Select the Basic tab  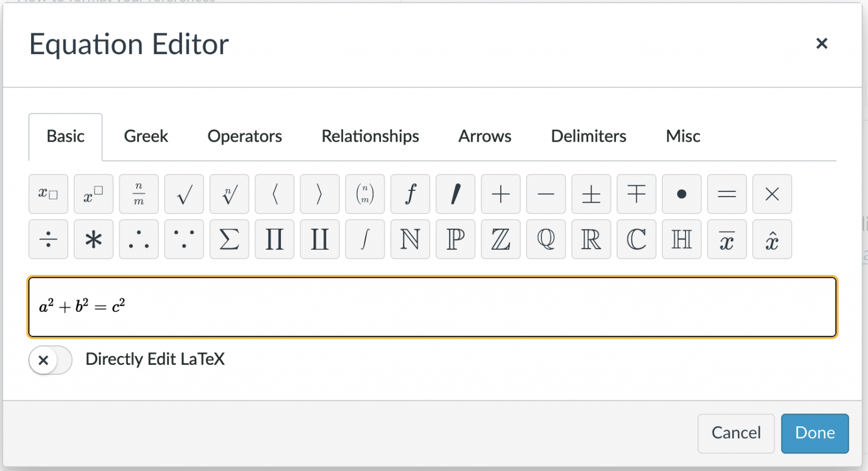click(x=66, y=137)
